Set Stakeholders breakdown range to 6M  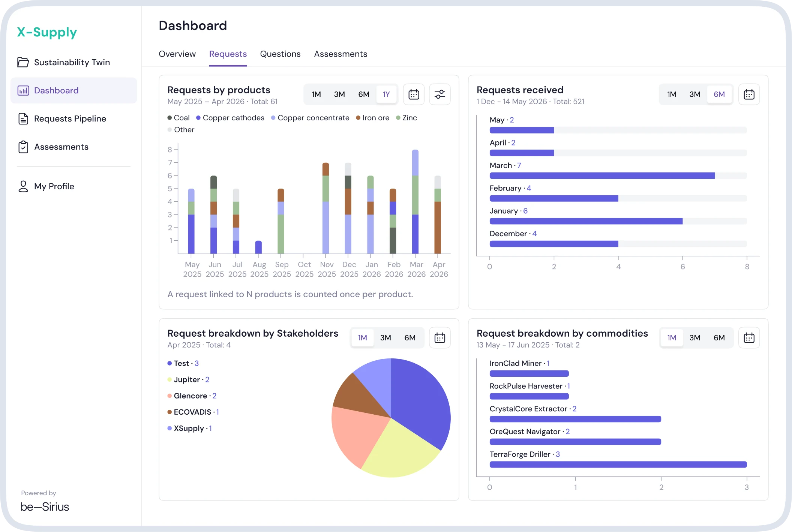410,338
